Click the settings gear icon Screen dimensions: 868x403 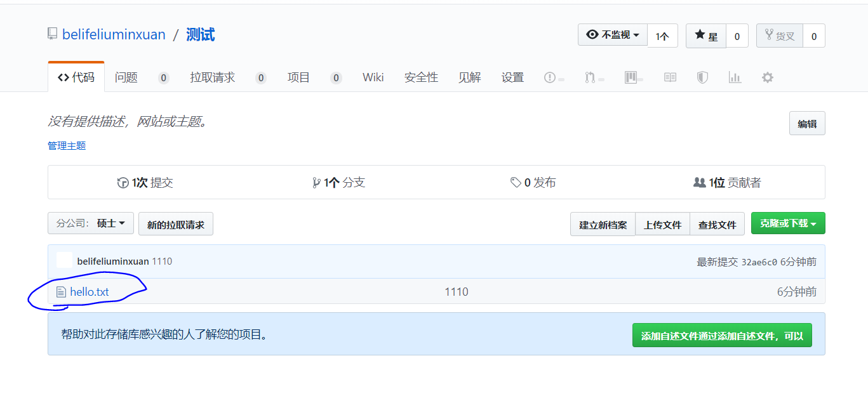(x=768, y=77)
